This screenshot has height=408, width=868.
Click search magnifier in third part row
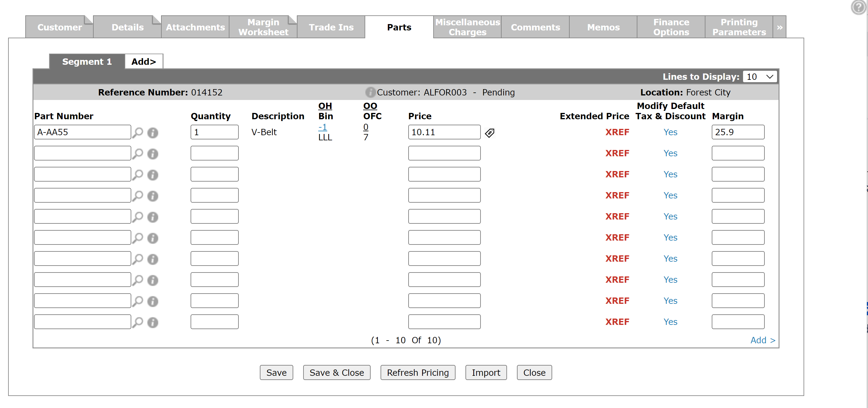138,175
